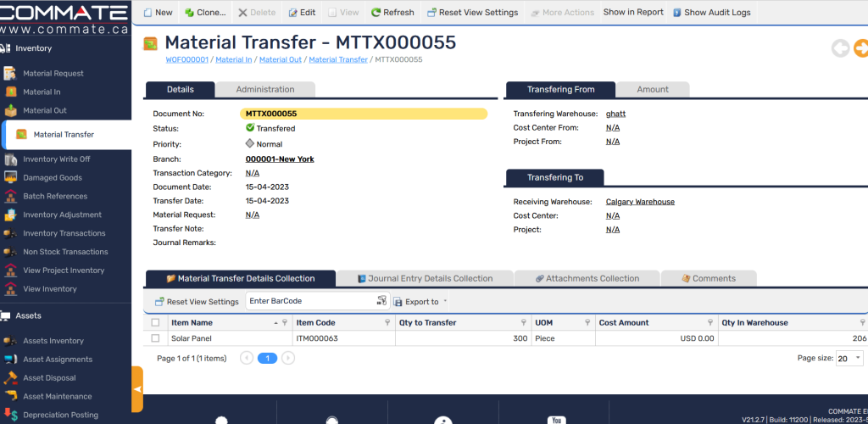Go to previous record with grey arrow
This screenshot has width=868, height=424.
click(840, 48)
